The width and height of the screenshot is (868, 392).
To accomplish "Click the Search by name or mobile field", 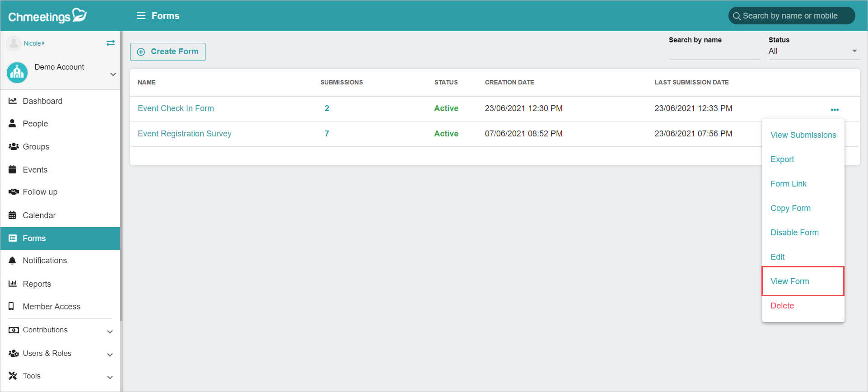I will click(791, 16).
